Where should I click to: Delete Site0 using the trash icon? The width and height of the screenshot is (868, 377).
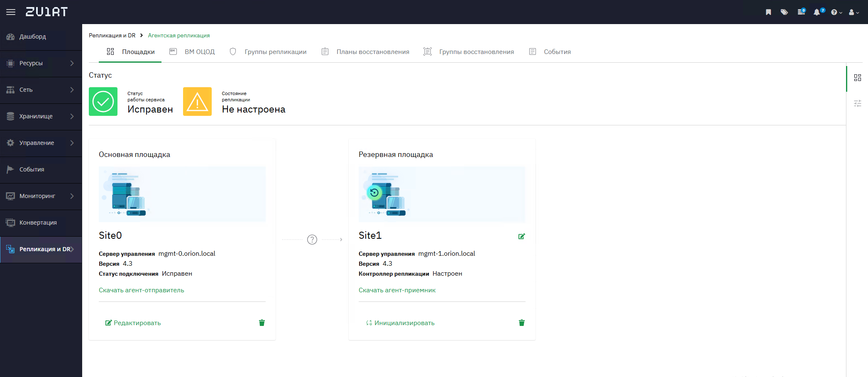262,323
